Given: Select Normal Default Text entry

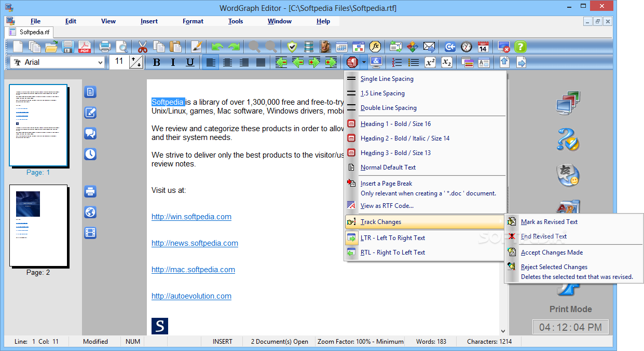Looking at the screenshot, I should 388,167.
